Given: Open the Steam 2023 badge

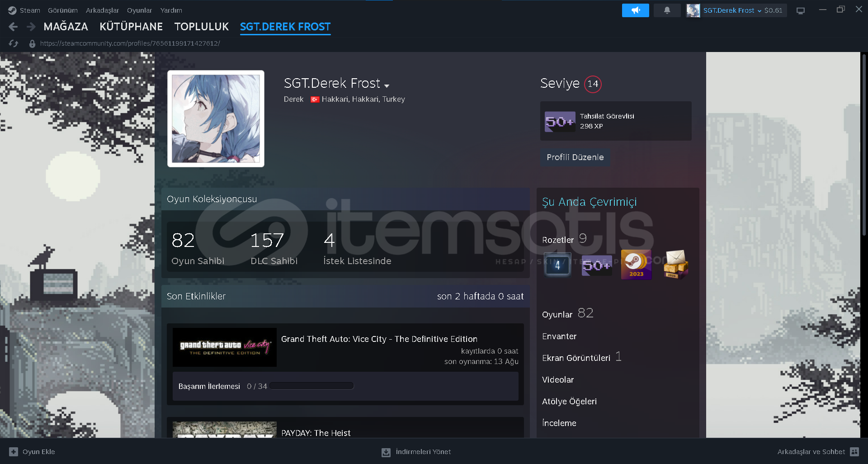Looking at the screenshot, I should point(636,265).
